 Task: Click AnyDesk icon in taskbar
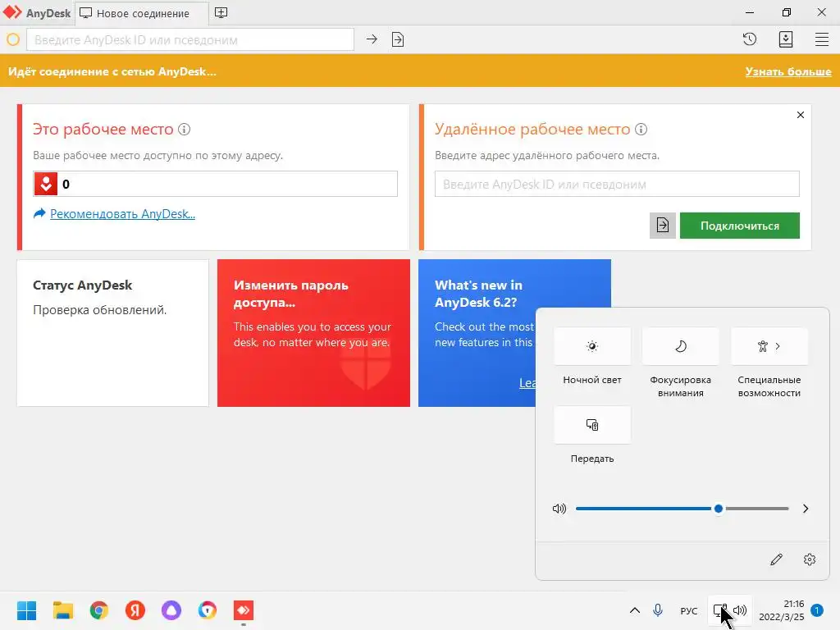pos(244,610)
